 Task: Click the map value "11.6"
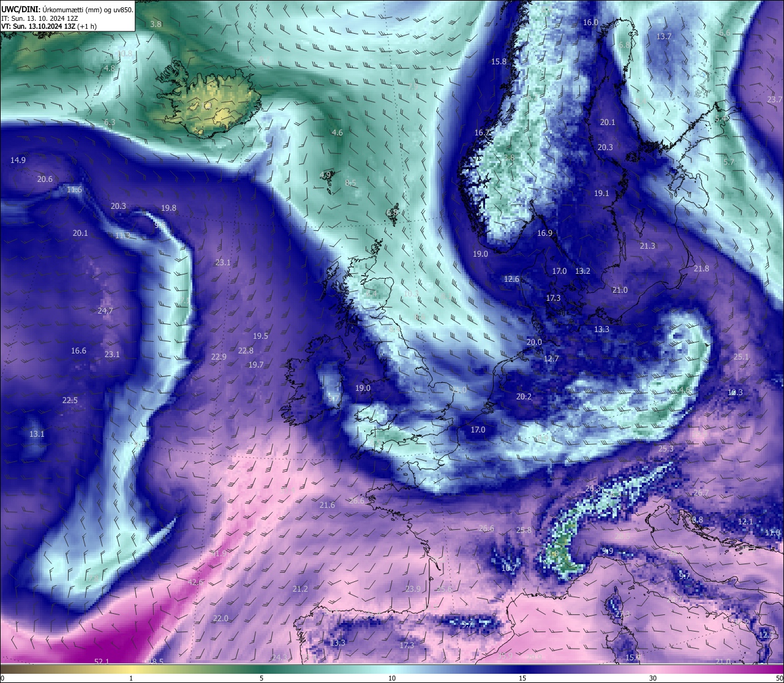74,190
